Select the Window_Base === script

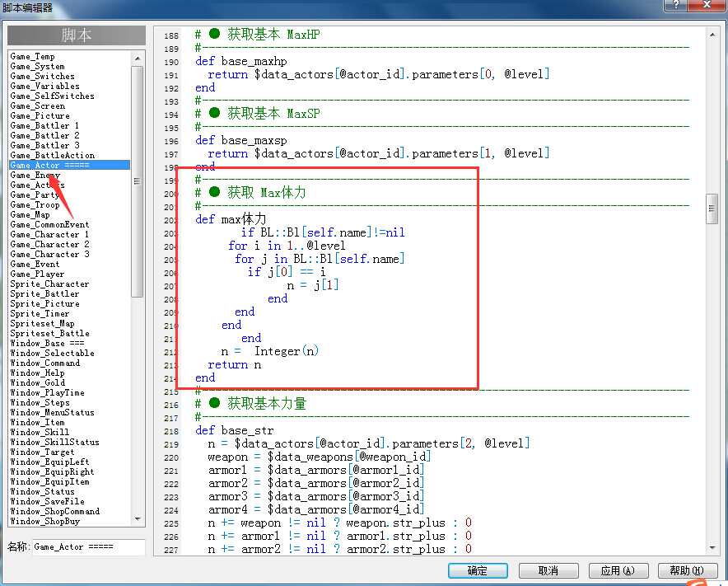(x=48, y=343)
